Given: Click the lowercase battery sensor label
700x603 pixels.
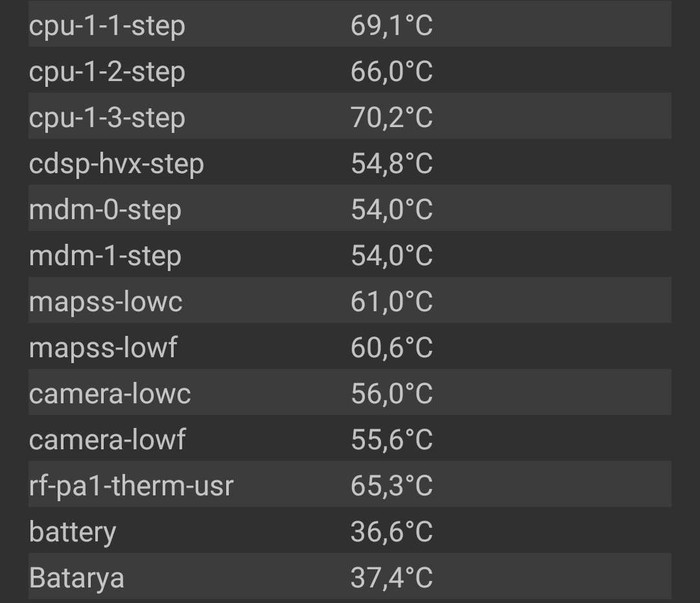Looking at the screenshot, I should (73, 532).
